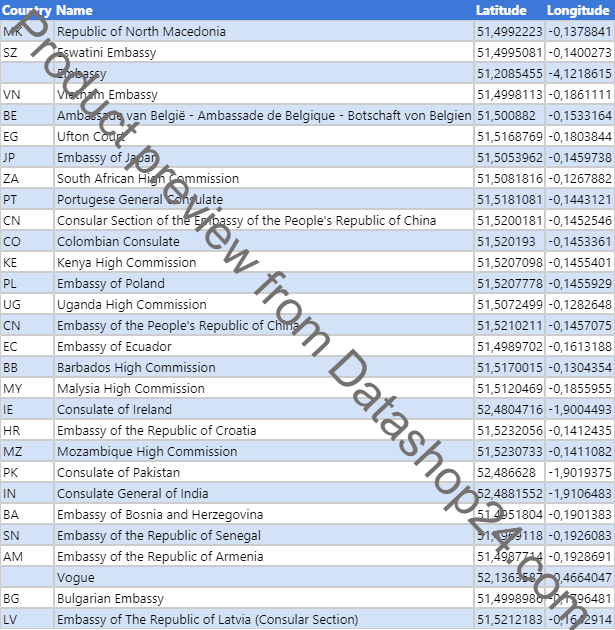This screenshot has height=630, width=615.
Task: Select longitude value -0,1803844
Action: pos(580,136)
